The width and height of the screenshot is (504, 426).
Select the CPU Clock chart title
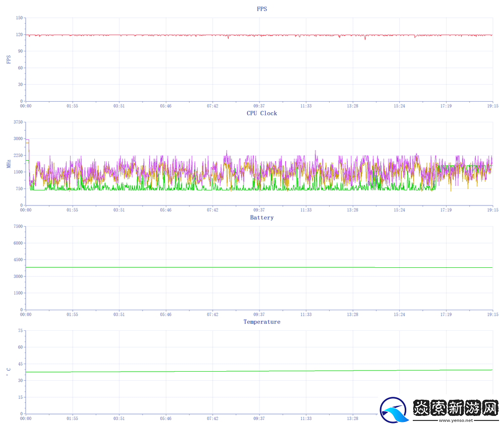(x=262, y=113)
